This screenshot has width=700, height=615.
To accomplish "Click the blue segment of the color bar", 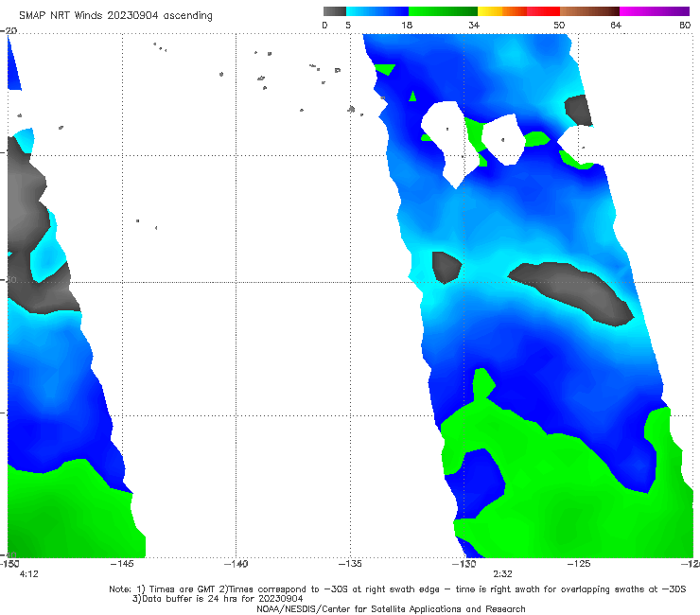I will point(377,11).
